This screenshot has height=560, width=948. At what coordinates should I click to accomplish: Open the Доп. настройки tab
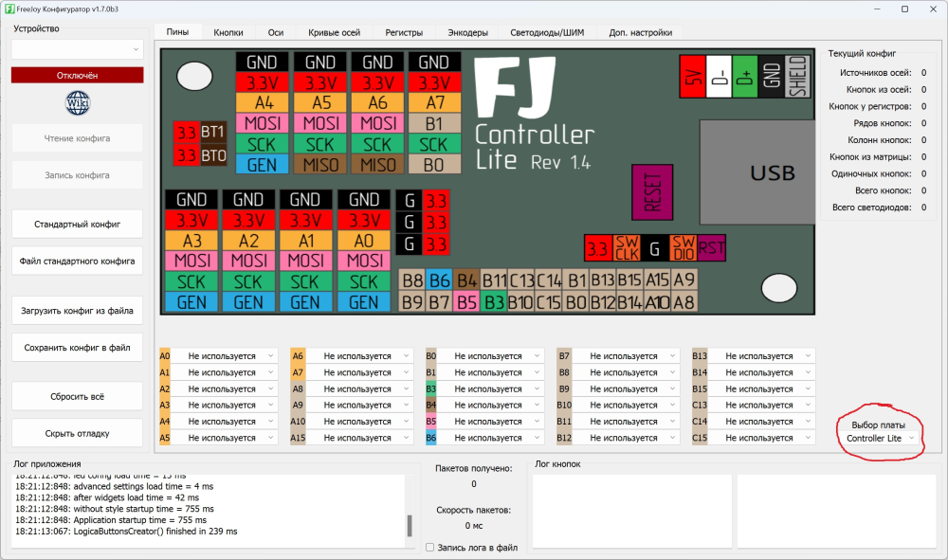pyautogui.click(x=639, y=31)
